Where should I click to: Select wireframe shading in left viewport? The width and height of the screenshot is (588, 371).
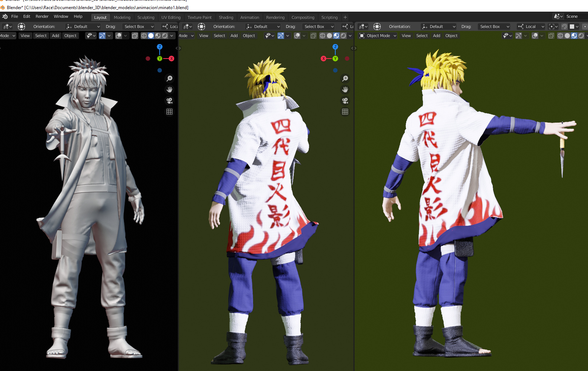pyautogui.click(x=144, y=36)
